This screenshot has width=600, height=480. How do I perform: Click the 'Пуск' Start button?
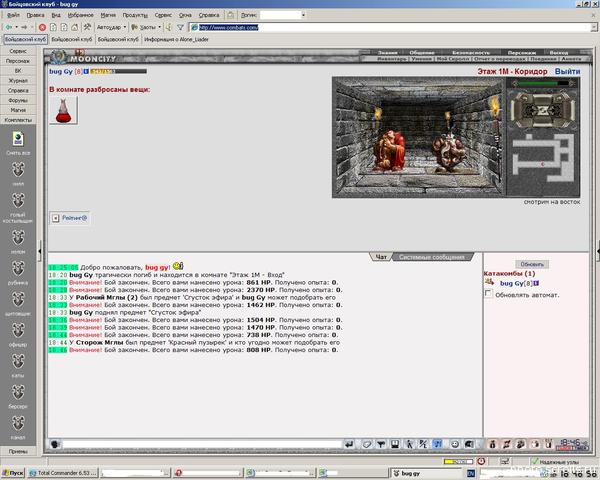[13, 473]
